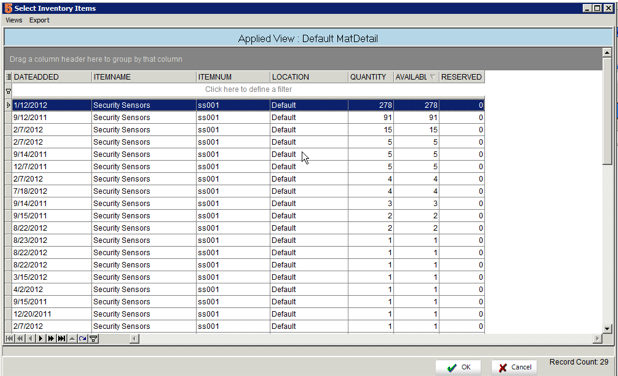Go to the first record using navigator
Image resolution: width=618 pixels, height=376 pixels.
coord(9,339)
